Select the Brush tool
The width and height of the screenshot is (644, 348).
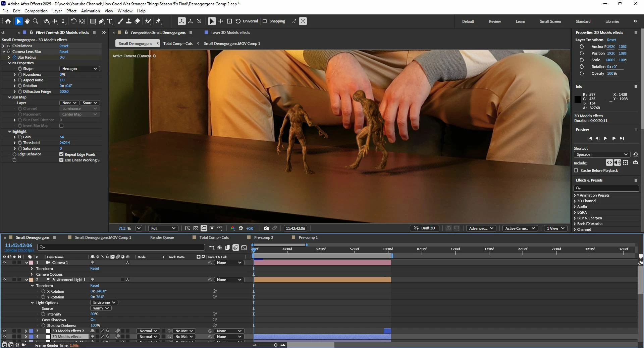coord(120,21)
